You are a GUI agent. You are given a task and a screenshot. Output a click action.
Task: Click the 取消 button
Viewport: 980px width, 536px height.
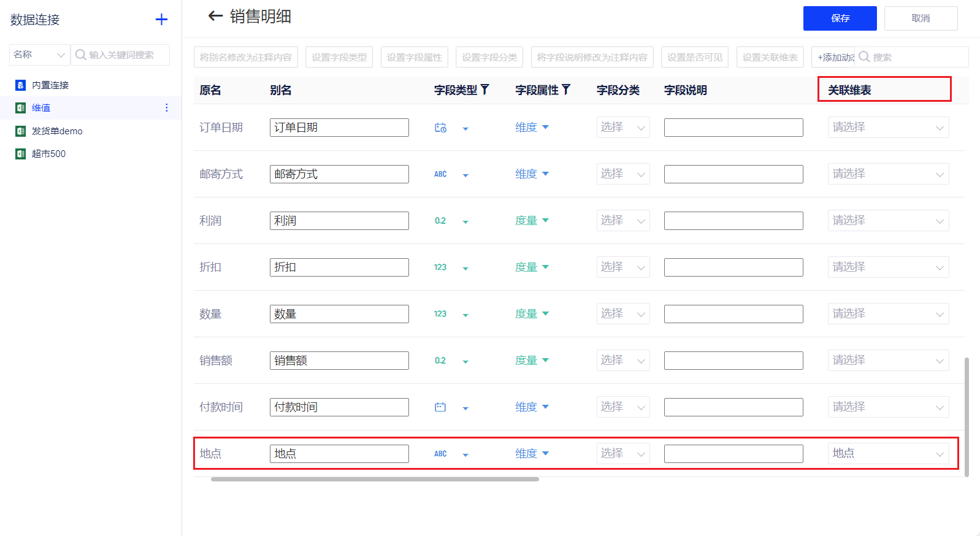(x=921, y=18)
